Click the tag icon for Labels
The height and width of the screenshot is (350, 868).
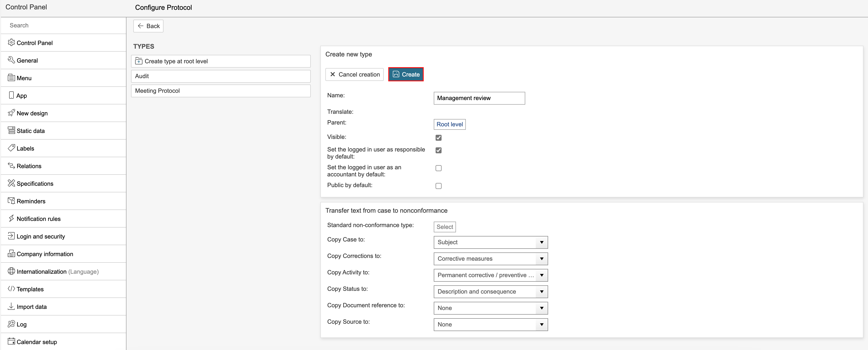click(11, 148)
